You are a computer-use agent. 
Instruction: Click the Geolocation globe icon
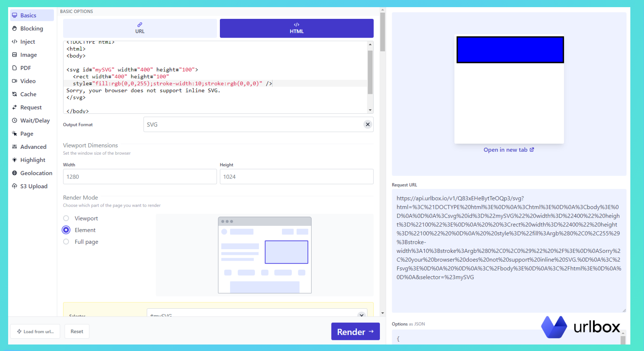(x=15, y=173)
